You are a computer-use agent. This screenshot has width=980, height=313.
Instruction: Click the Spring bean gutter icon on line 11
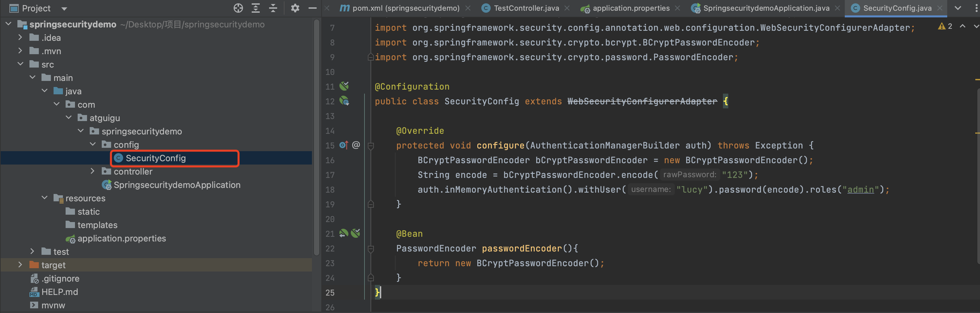344,86
